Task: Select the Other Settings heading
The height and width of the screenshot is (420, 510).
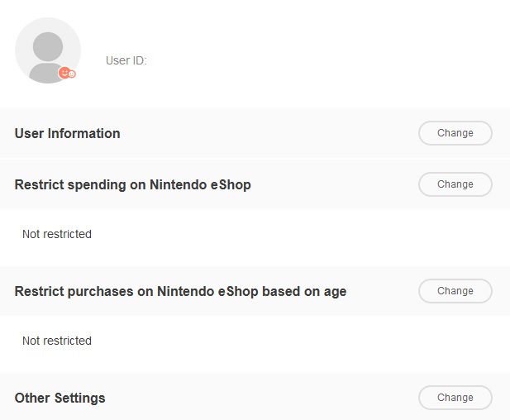Action: pyautogui.click(x=60, y=398)
